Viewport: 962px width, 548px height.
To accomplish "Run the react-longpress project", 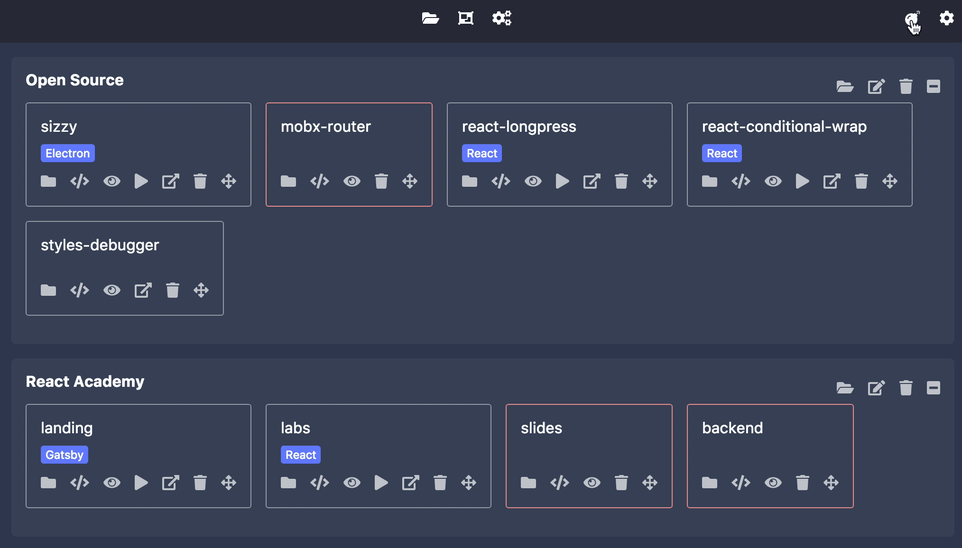I will (x=563, y=181).
